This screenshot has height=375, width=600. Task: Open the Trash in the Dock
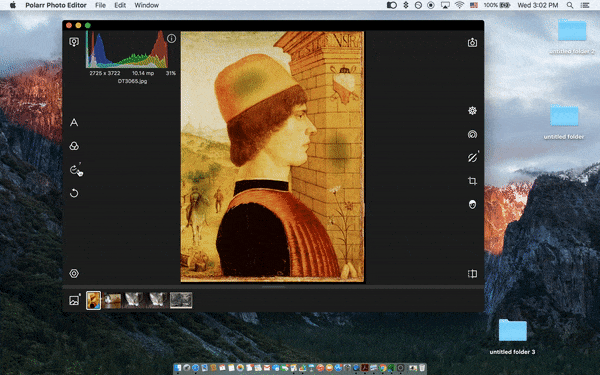pos(422,368)
